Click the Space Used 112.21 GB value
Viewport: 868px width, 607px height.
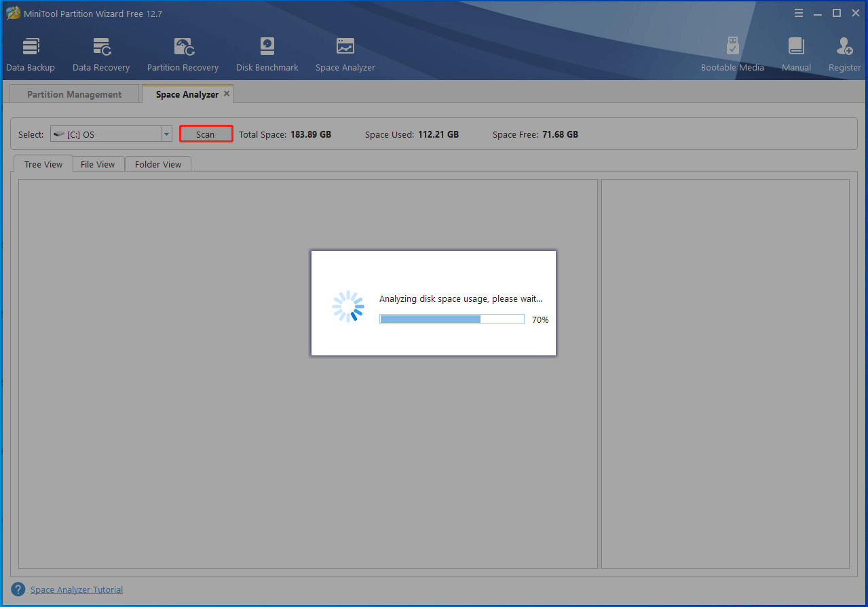pos(438,134)
